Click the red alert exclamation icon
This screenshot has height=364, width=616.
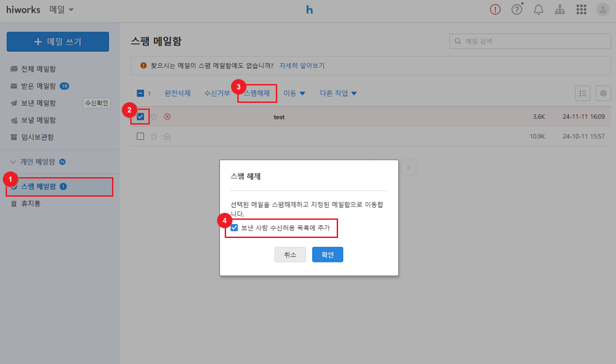click(x=496, y=10)
